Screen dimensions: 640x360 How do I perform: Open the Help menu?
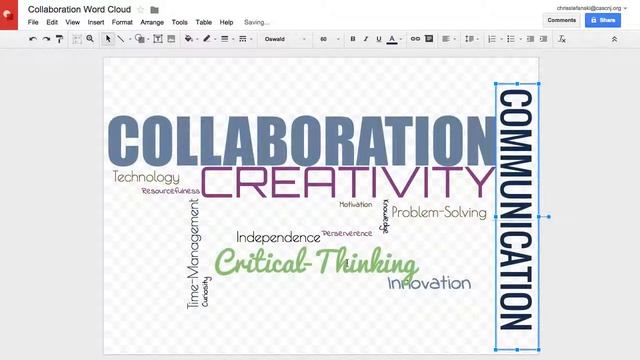227,22
